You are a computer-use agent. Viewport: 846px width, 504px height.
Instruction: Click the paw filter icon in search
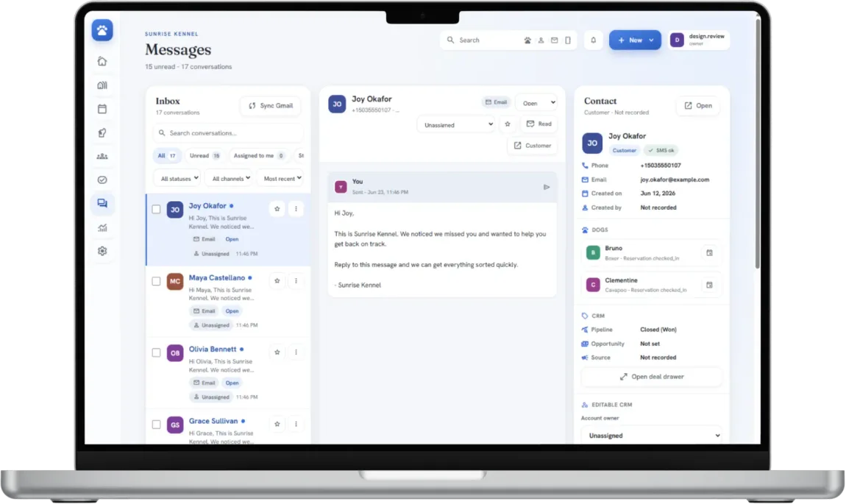coord(527,40)
